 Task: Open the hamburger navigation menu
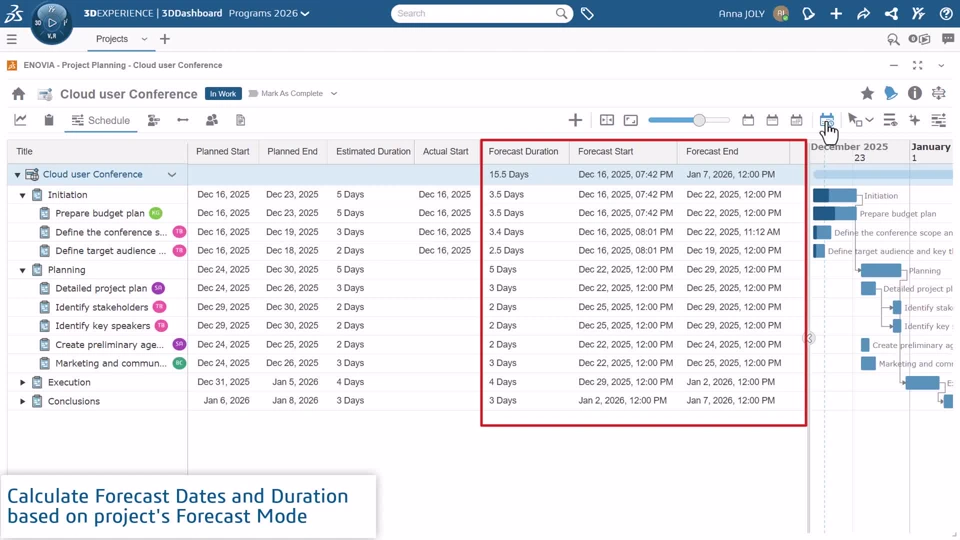12,39
